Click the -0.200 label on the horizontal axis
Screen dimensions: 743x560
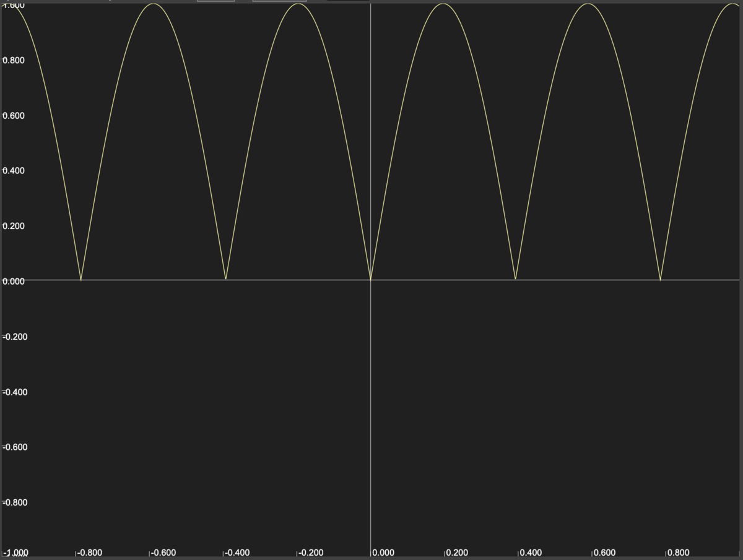click(311, 553)
